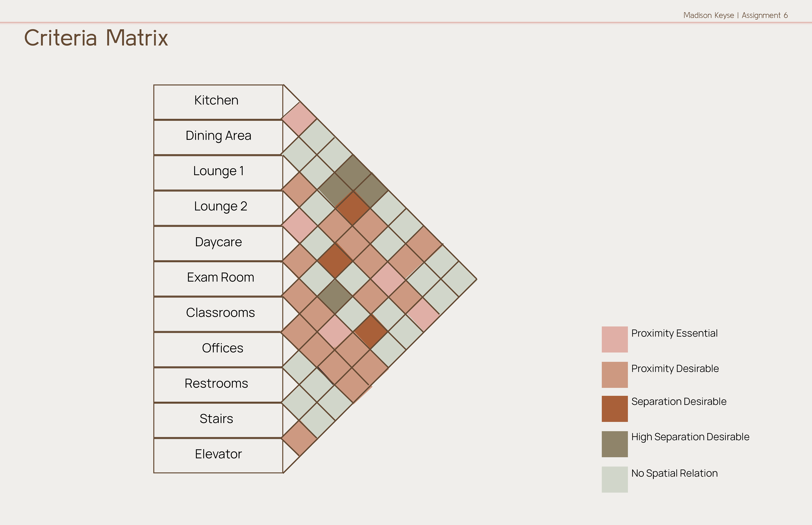Click the Stairs row box
The image size is (812, 525).
(218, 420)
